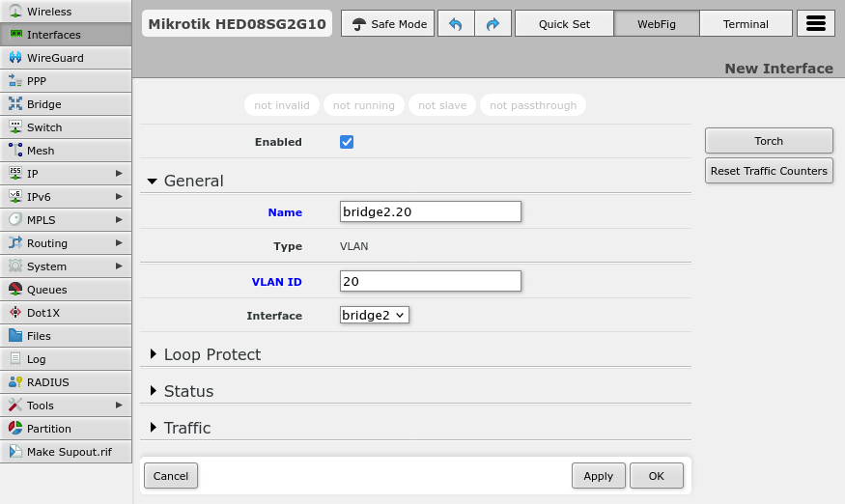Switch to the Terminal tab

click(746, 24)
